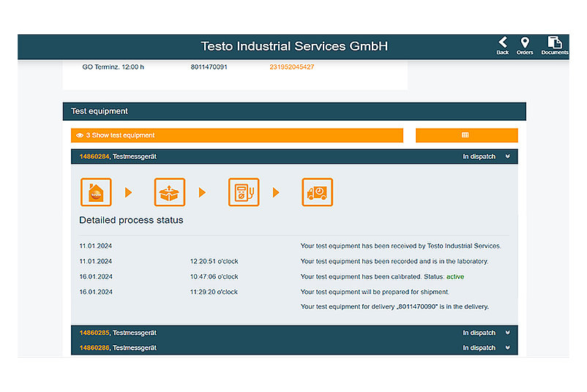The width and height of the screenshot is (587, 392).
Task: Click the Testo Industrial Services GmbH title
Action: point(294,46)
